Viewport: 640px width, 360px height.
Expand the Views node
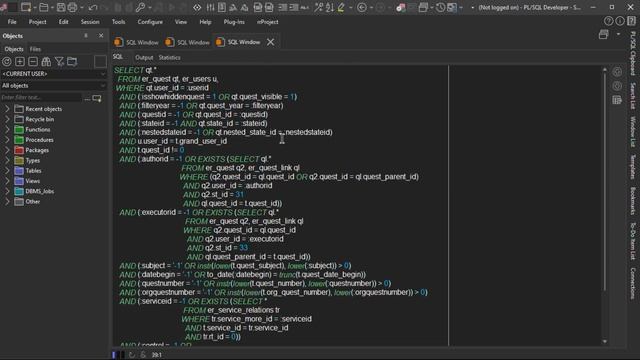[x=7, y=181]
